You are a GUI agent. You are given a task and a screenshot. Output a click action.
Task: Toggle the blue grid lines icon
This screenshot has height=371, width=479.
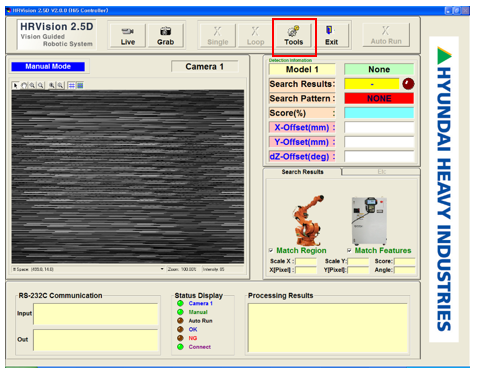point(71,85)
